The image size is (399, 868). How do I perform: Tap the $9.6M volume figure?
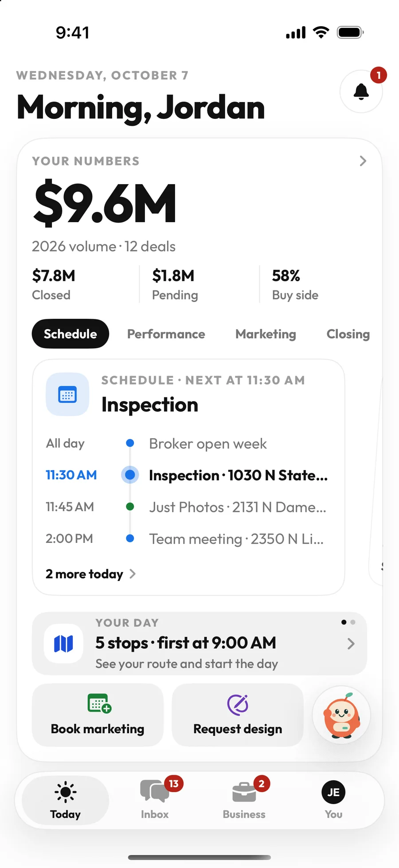105,203
